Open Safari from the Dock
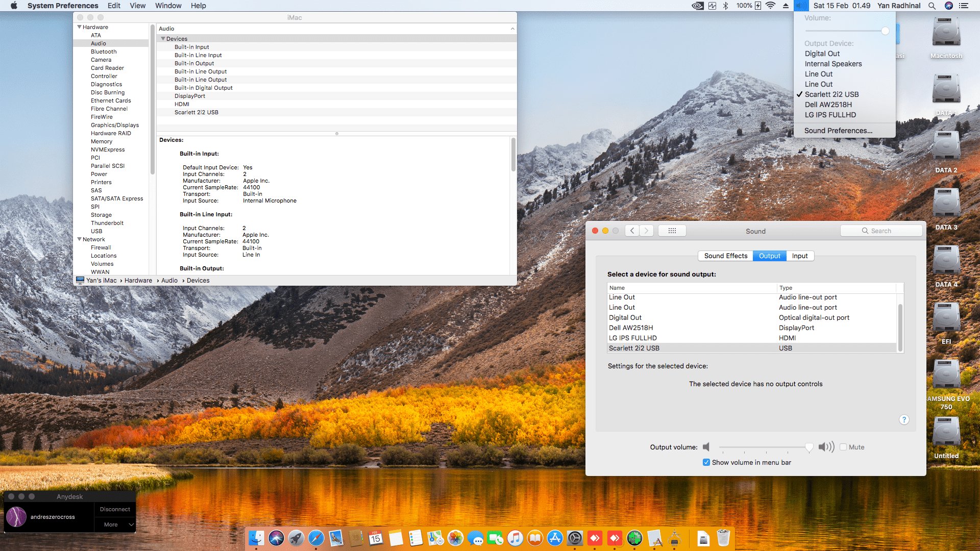The height and width of the screenshot is (551, 980). 316,538
